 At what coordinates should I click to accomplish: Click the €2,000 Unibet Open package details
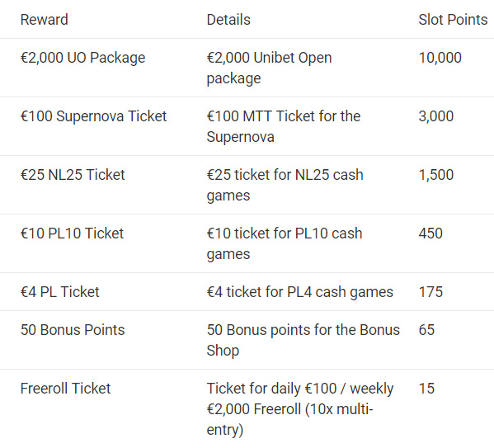pyautogui.click(x=270, y=68)
